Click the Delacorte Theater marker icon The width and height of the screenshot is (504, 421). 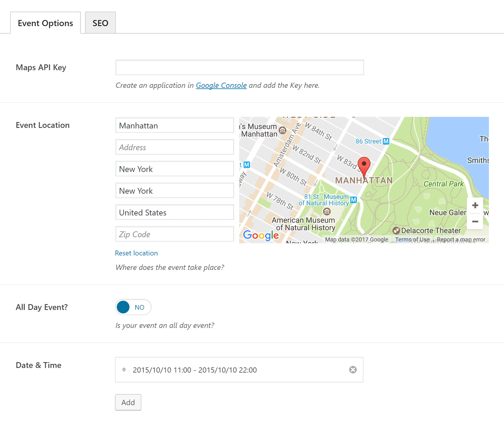396,230
